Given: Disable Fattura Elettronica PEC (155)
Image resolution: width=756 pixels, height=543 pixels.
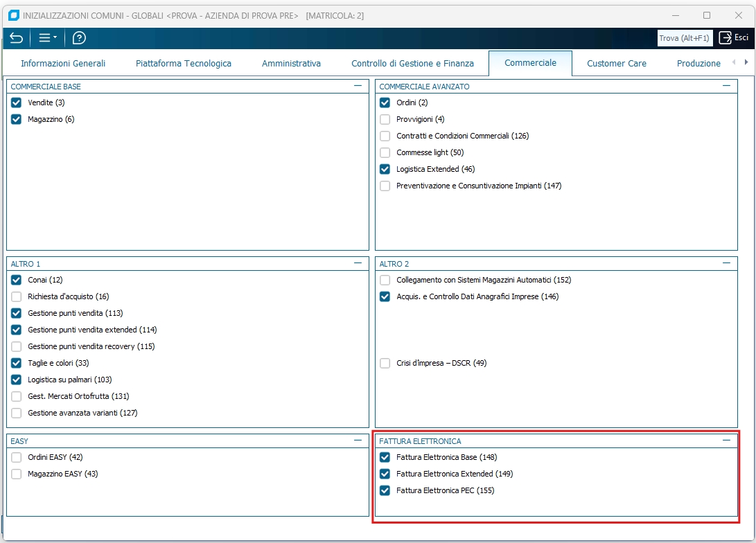Looking at the screenshot, I should [385, 490].
